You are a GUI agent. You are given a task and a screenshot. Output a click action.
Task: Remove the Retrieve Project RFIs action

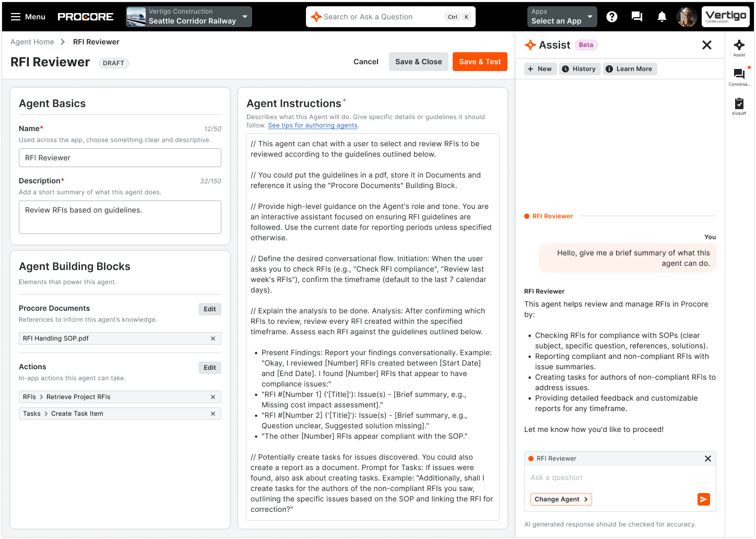coord(213,397)
